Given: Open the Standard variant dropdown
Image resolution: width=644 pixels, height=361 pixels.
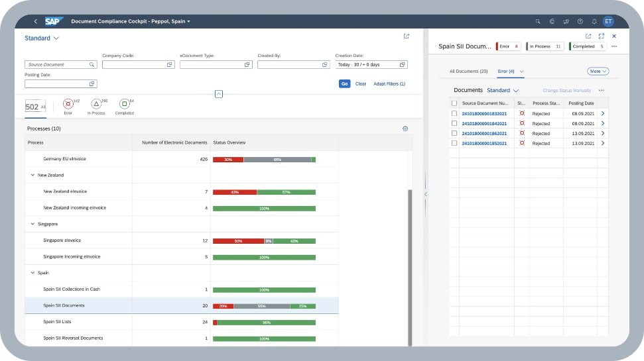Looking at the screenshot, I should click(42, 38).
